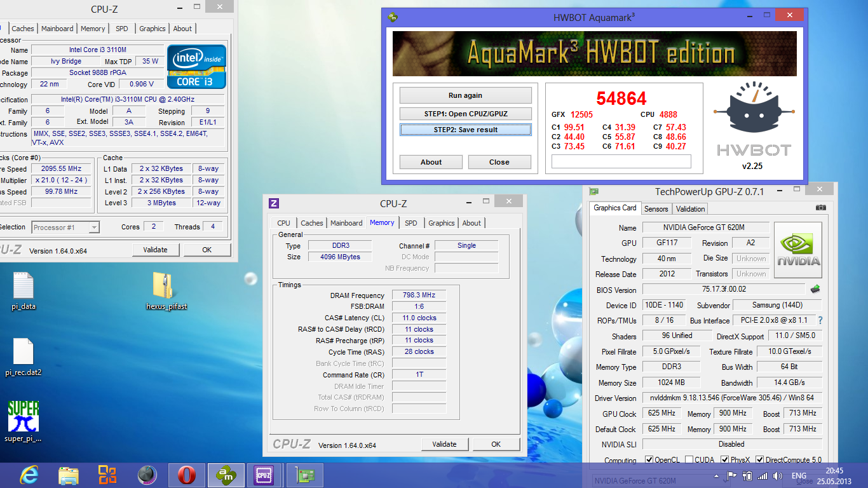The width and height of the screenshot is (868, 488).
Task: Select the Graphics Card tab in GPU-Z
Action: tap(614, 208)
